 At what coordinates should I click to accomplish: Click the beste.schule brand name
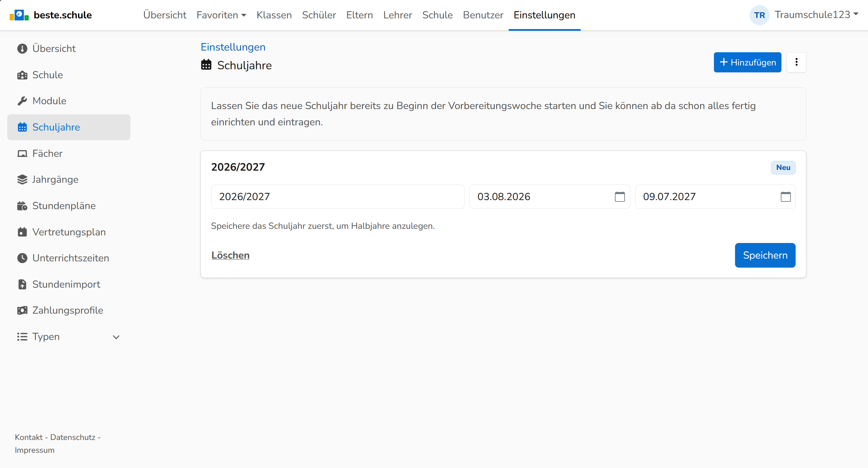63,15
